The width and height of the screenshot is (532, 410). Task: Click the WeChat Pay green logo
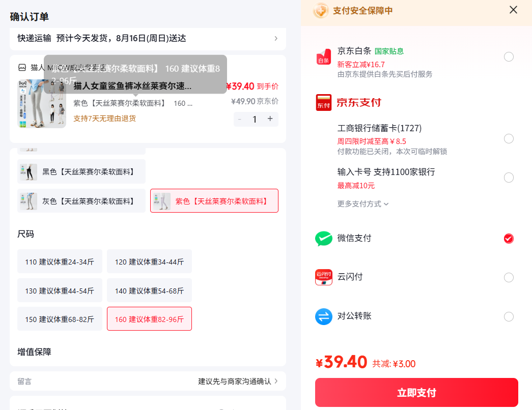pos(324,239)
